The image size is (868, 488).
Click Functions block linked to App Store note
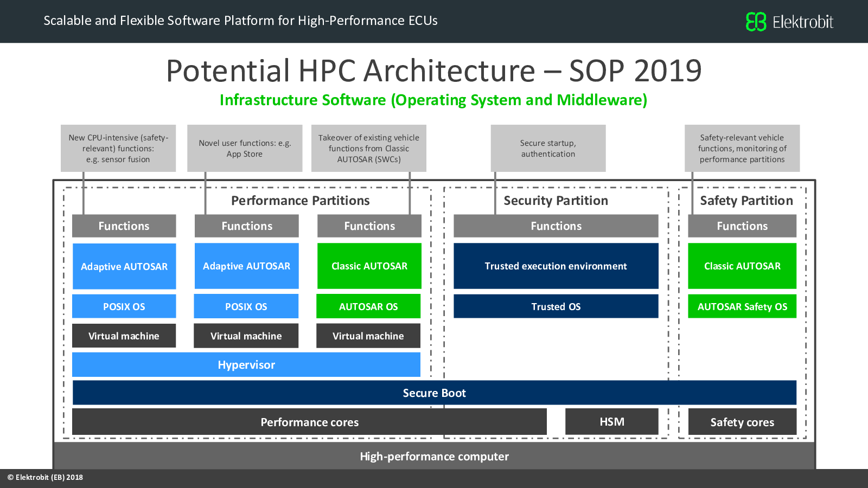coord(247,226)
